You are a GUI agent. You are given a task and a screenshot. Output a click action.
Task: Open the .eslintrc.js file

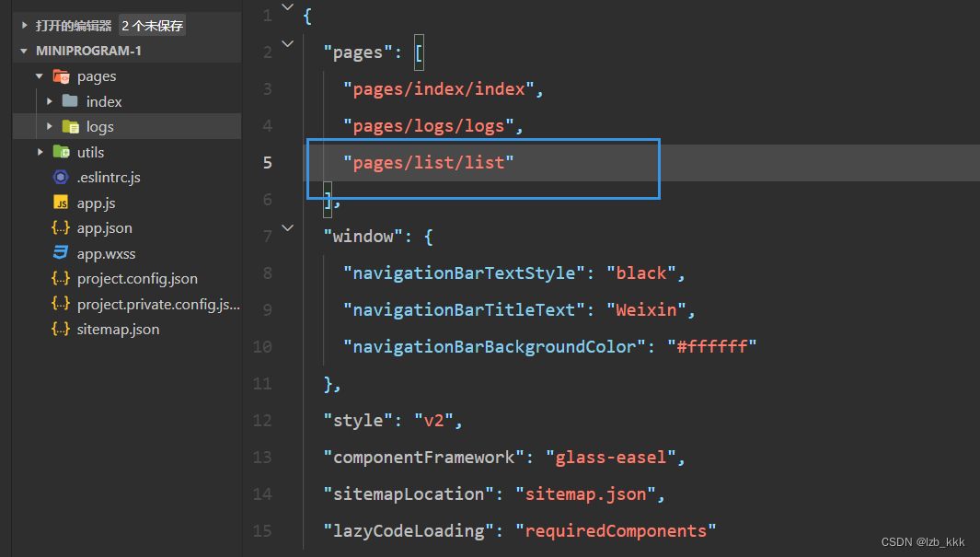pyautogui.click(x=109, y=178)
